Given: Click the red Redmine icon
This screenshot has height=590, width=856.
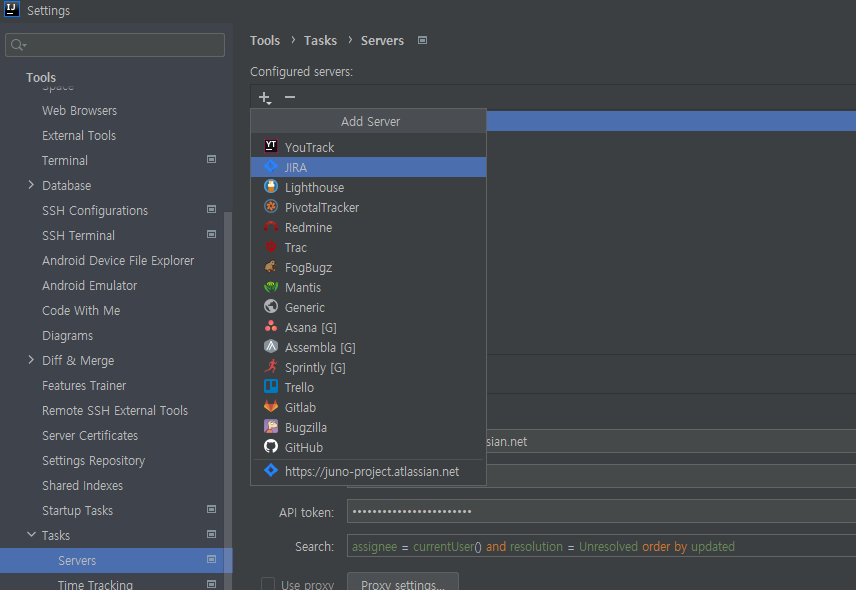Looking at the screenshot, I should tap(271, 227).
